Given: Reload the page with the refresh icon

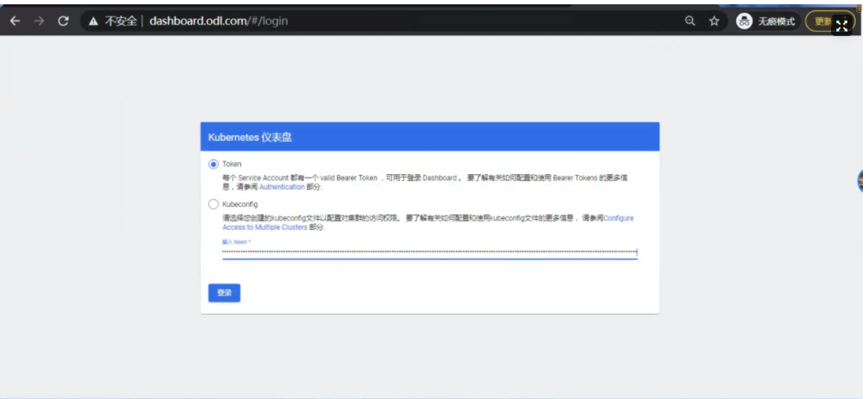Looking at the screenshot, I should click(x=63, y=21).
